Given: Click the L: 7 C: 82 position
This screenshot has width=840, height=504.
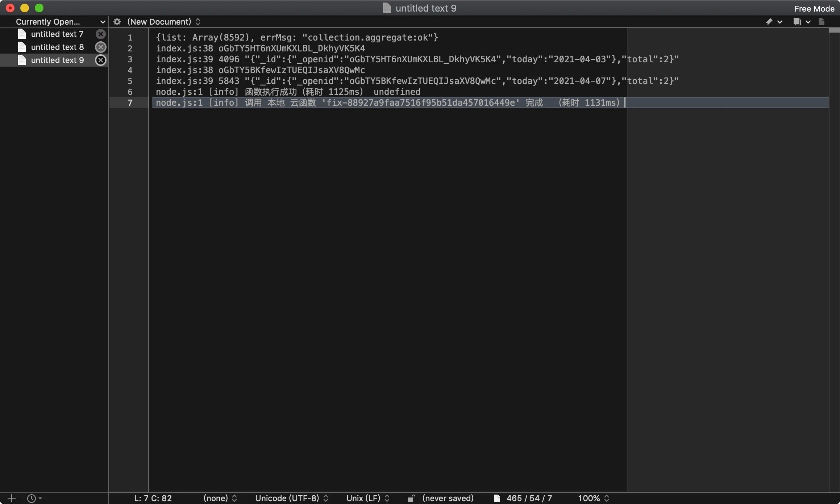Looking at the screenshot, I should point(153,498).
